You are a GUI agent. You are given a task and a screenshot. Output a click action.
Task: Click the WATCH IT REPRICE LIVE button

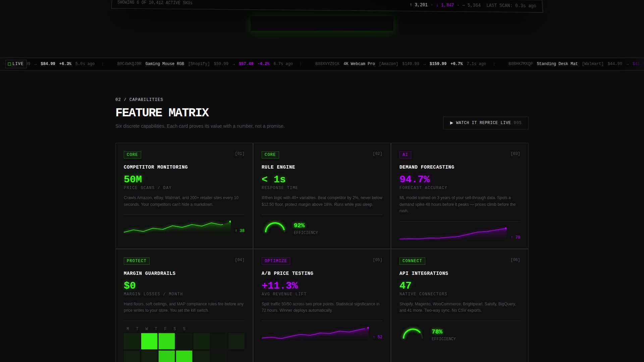(485, 123)
